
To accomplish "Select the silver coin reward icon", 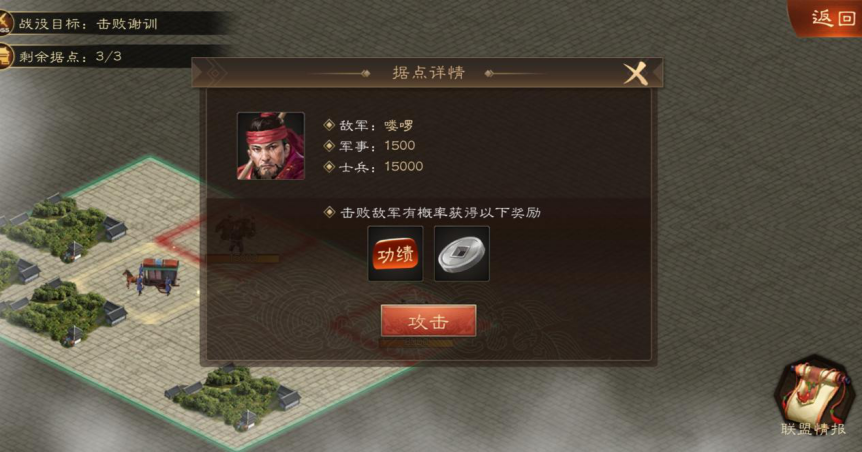I will (x=462, y=254).
